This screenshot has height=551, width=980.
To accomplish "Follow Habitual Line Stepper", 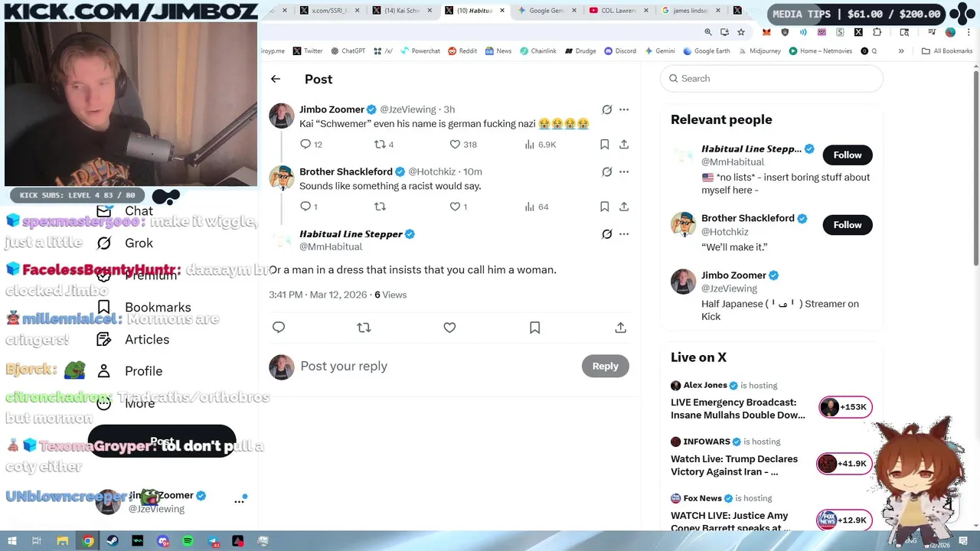I will 848,155.
